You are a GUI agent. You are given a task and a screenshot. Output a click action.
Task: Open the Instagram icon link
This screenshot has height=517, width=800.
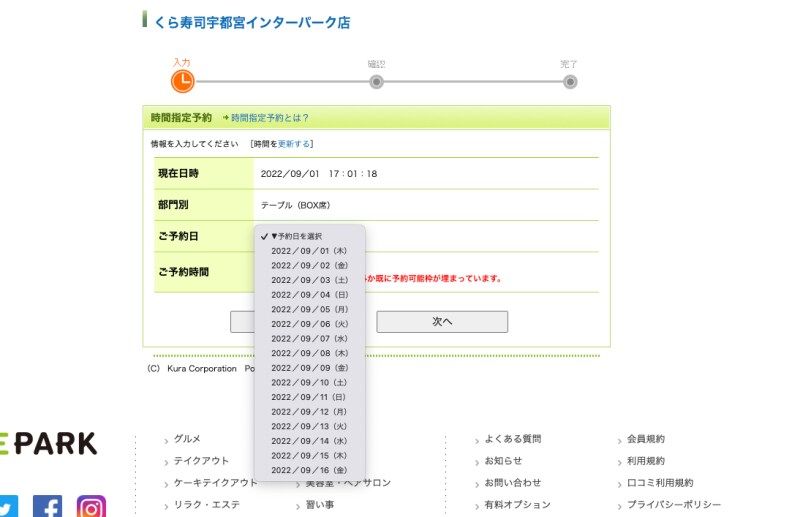(x=91, y=506)
